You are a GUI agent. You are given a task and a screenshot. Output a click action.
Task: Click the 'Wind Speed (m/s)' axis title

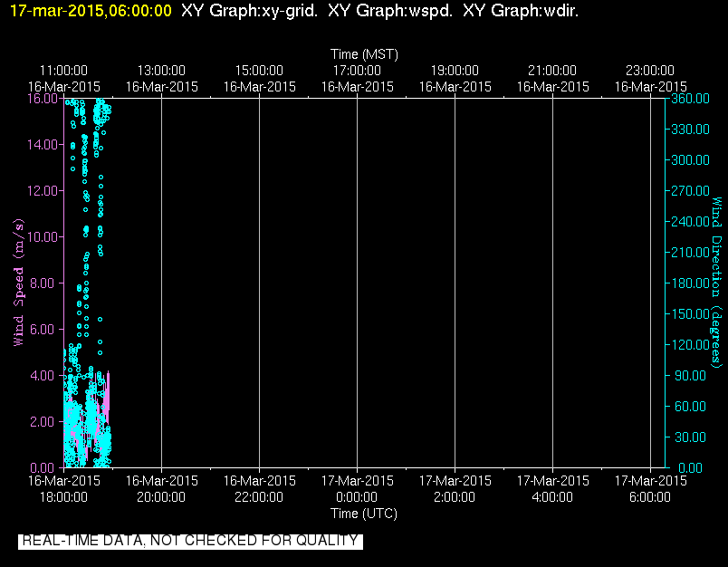point(18,283)
